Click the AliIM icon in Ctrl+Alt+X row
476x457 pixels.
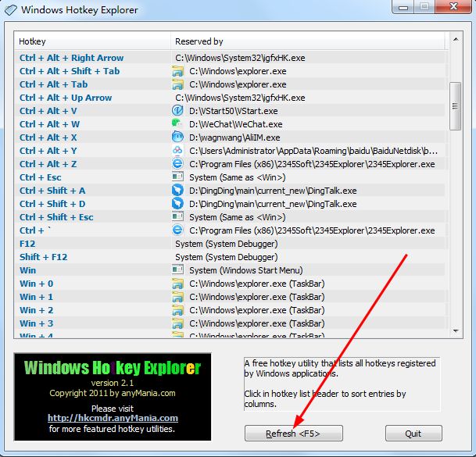pyautogui.click(x=177, y=137)
